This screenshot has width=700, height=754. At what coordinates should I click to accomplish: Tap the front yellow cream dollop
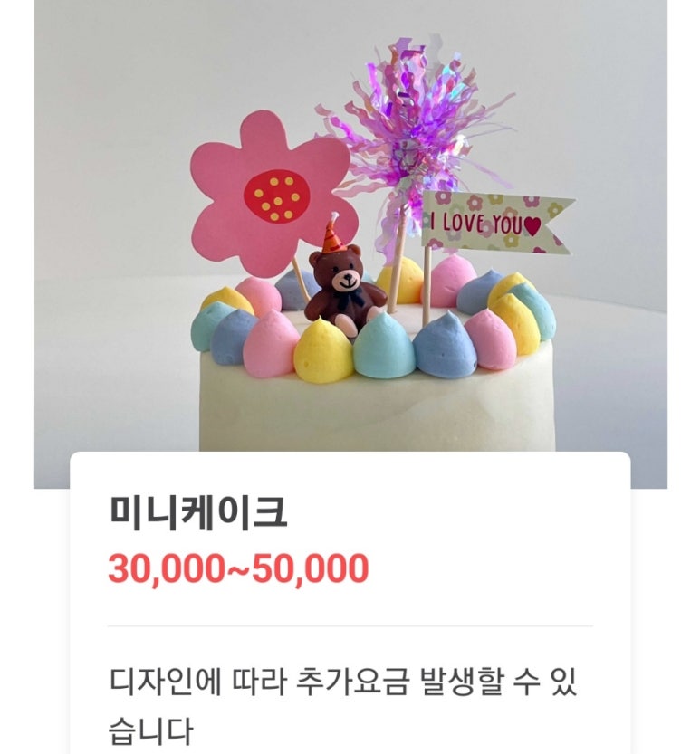pyautogui.click(x=323, y=351)
